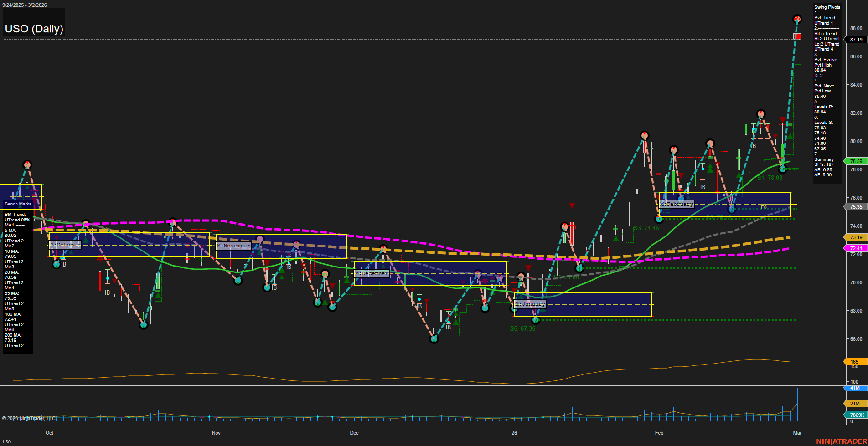The height and width of the screenshot is (446, 868).
Task: Select the M:November monthly range label
Action: pyautogui.click(x=233, y=246)
